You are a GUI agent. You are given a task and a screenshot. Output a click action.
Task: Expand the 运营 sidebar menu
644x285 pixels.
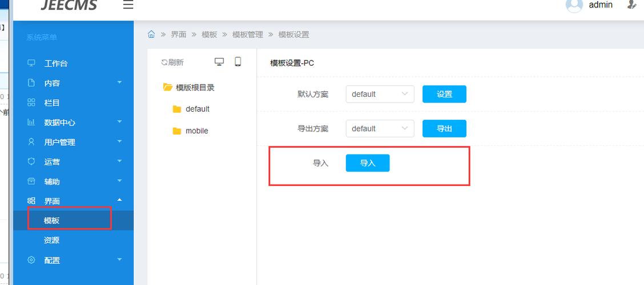pyautogui.click(x=74, y=162)
